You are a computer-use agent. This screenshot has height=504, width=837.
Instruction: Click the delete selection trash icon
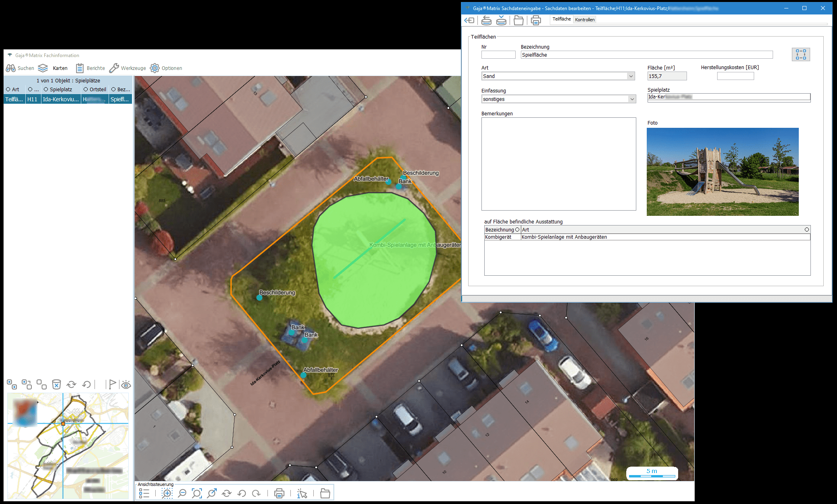pos(57,385)
